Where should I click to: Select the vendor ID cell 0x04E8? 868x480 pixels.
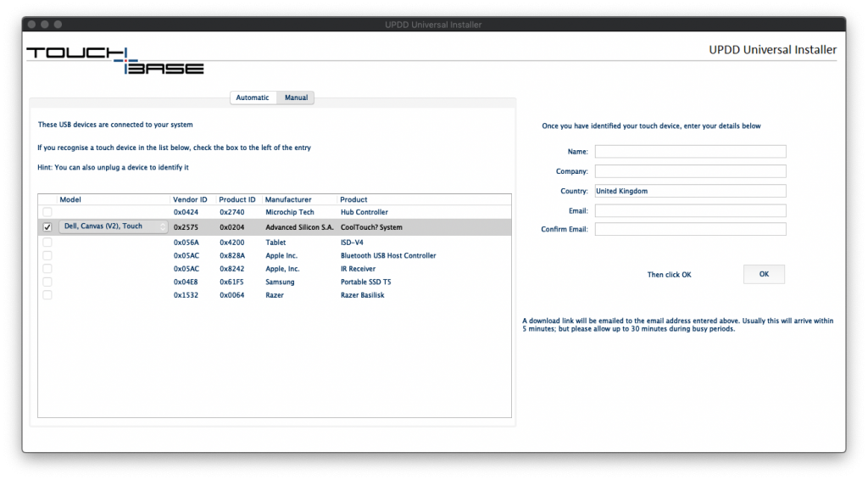tap(186, 282)
